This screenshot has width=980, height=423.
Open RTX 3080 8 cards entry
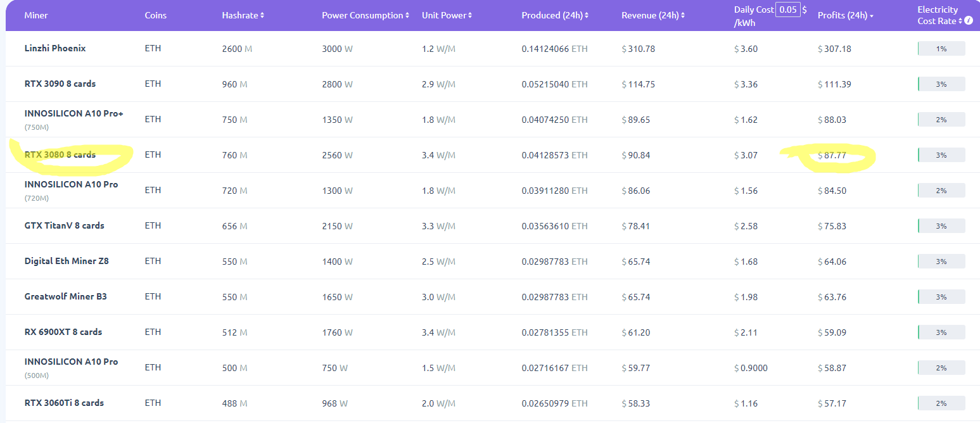(60, 155)
